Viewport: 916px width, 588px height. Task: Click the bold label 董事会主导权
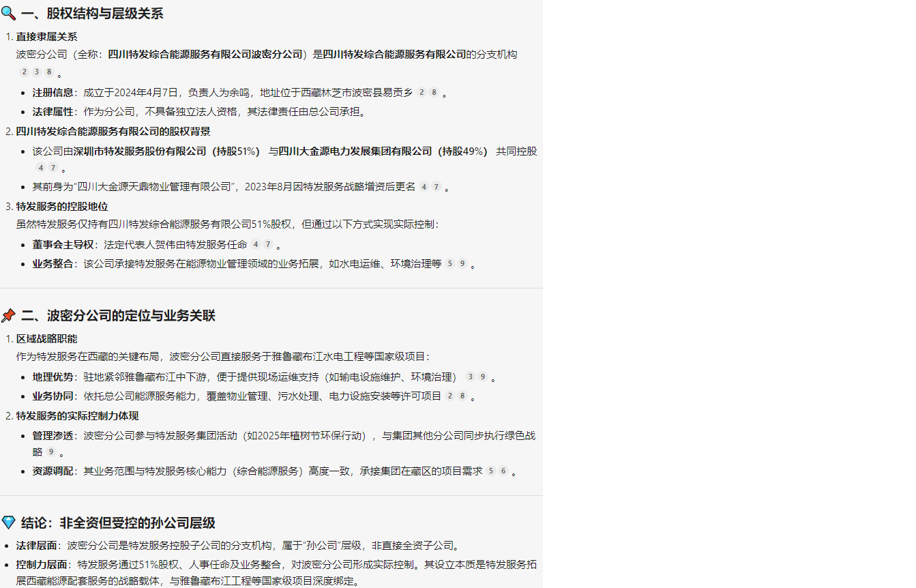click(x=63, y=244)
